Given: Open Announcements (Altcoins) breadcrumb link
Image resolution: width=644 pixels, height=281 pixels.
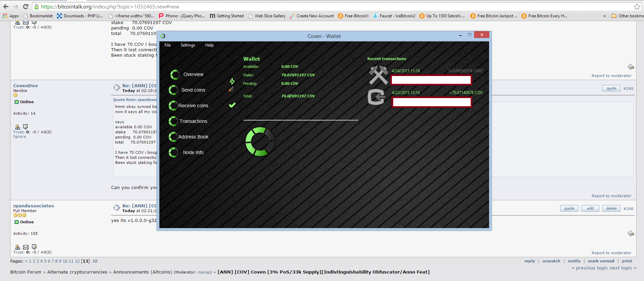Looking at the screenshot, I should pos(143,272).
